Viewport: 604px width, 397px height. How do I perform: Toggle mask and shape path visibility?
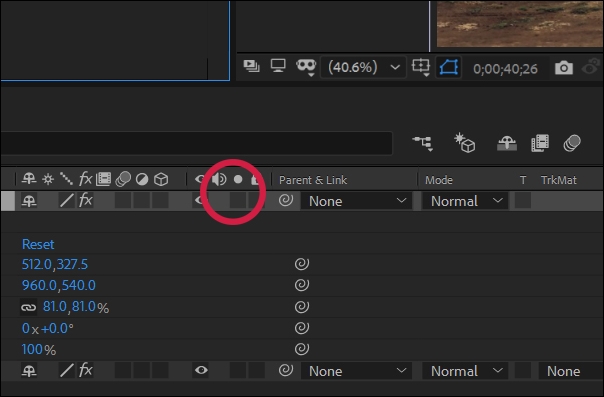point(449,67)
